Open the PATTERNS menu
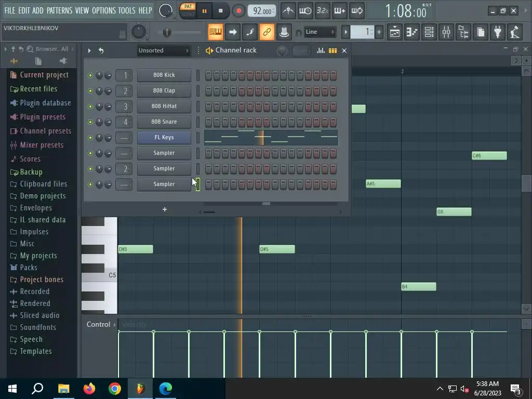532x399 pixels. (59, 10)
